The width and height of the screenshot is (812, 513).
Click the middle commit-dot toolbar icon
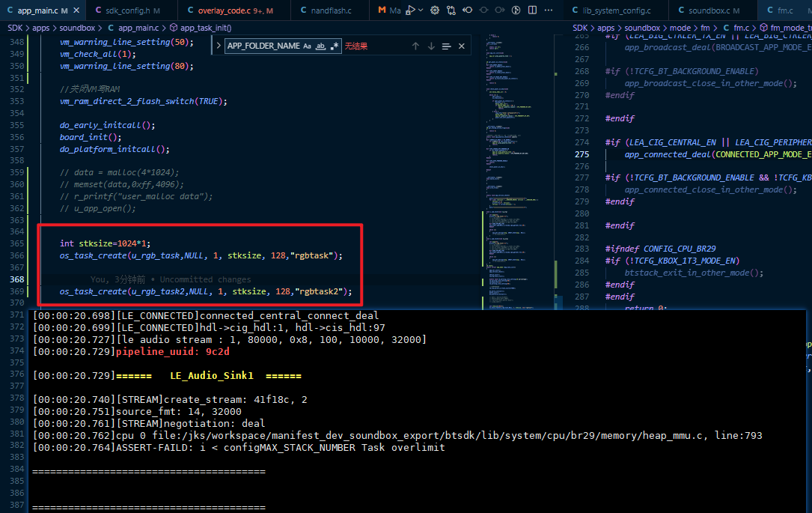pyautogui.click(x=483, y=10)
